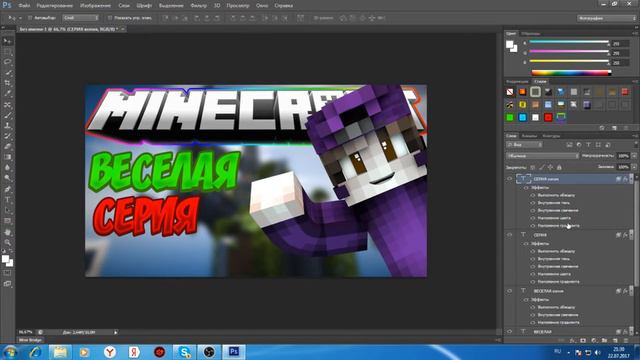Click the trash icon in Layers panel
This screenshot has width=640, height=360.
[626, 340]
